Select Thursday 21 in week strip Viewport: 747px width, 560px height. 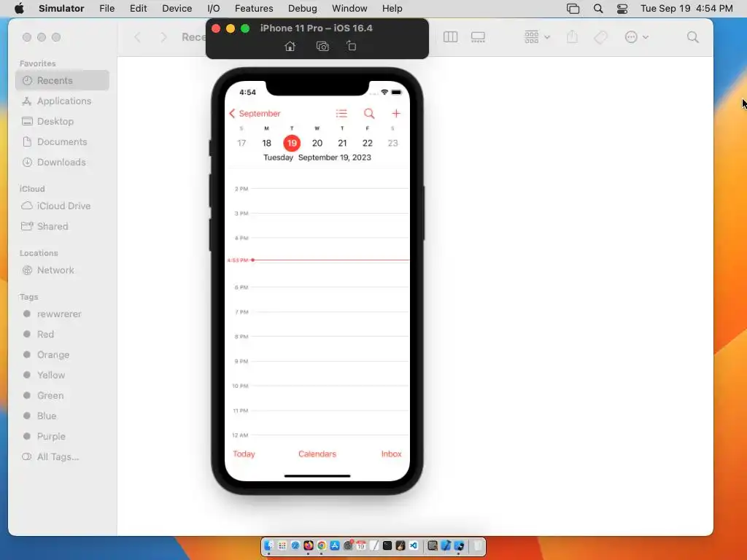coord(342,143)
